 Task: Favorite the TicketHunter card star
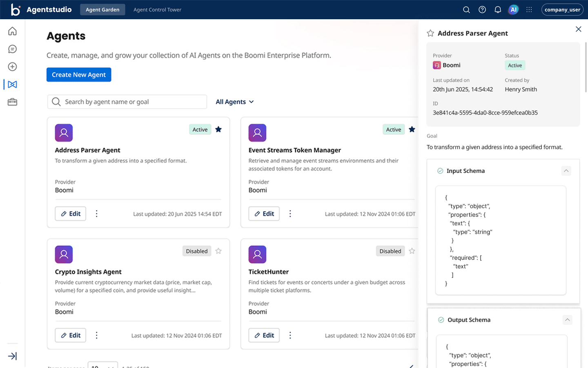[x=412, y=251]
